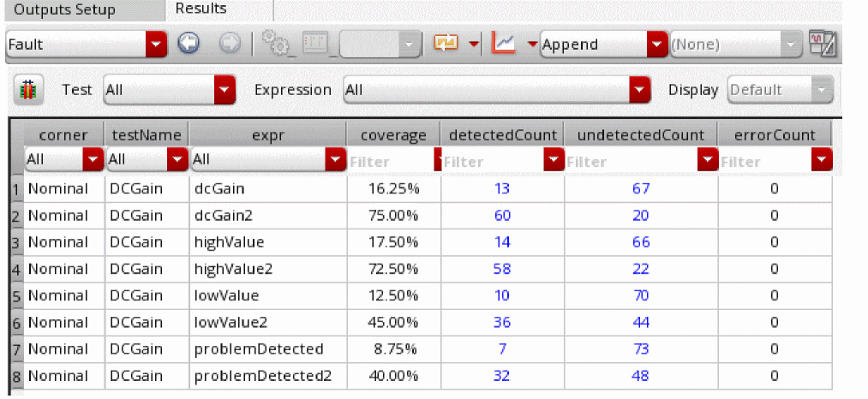This screenshot has width=868, height=399.
Task: Sort by the errorCount column header
Action: click(x=775, y=135)
